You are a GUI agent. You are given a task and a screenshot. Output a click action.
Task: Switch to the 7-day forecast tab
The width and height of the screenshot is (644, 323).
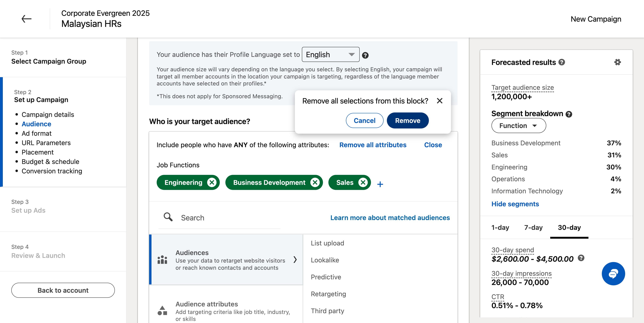[533, 228]
